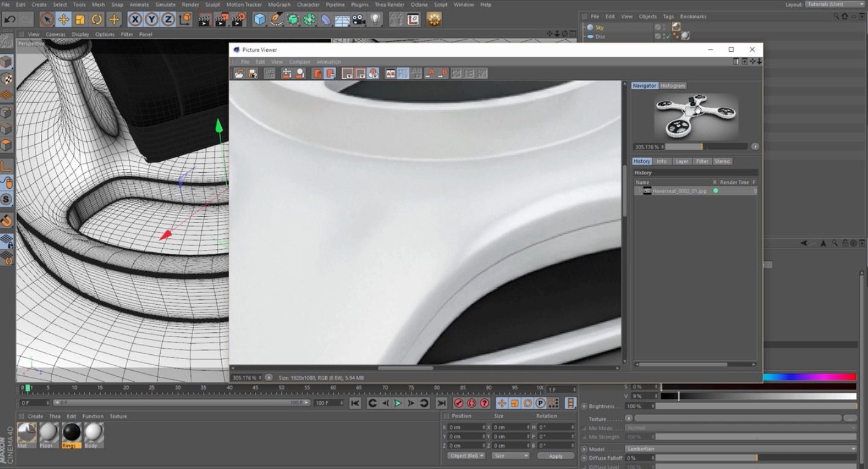Open the Thea Render menu
This screenshot has width=868, height=469.
389,4
